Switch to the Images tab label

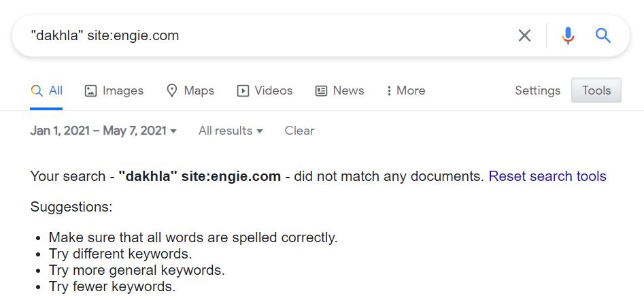point(123,90)
